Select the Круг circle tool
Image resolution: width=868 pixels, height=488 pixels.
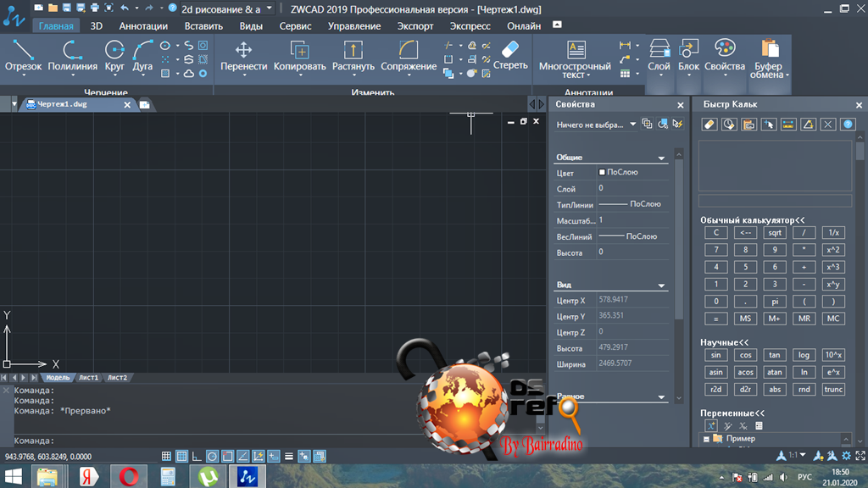tap(114, 56)
